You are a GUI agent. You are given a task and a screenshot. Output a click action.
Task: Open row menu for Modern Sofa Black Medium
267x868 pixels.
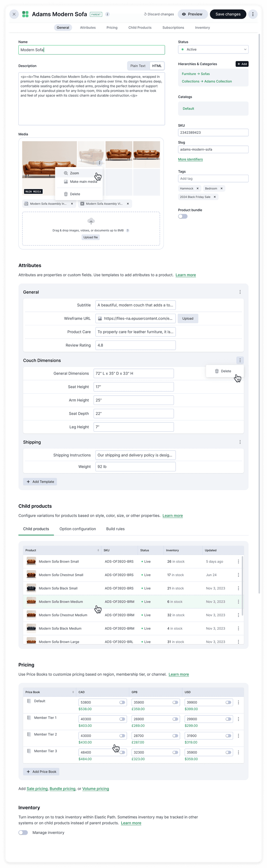238,629
